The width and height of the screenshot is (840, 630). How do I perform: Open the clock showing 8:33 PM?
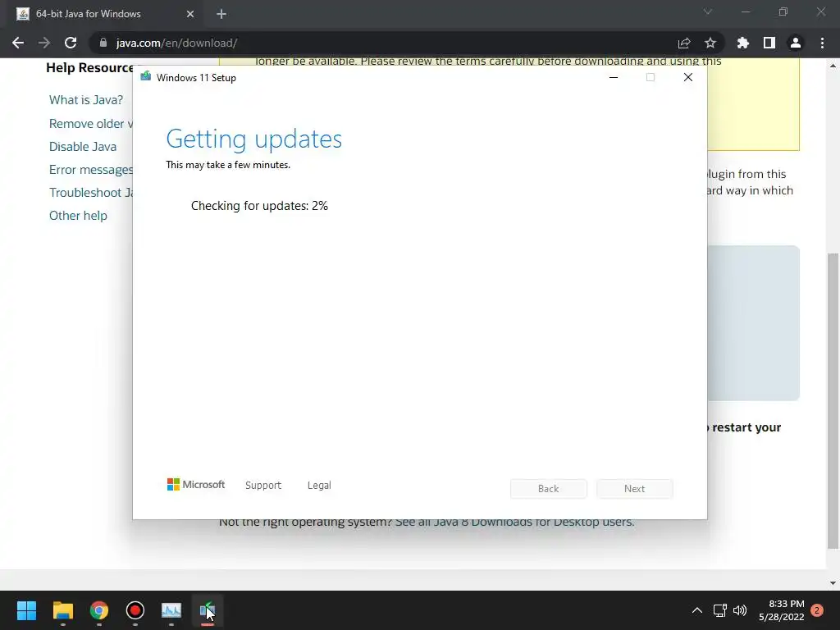[782, 610]
